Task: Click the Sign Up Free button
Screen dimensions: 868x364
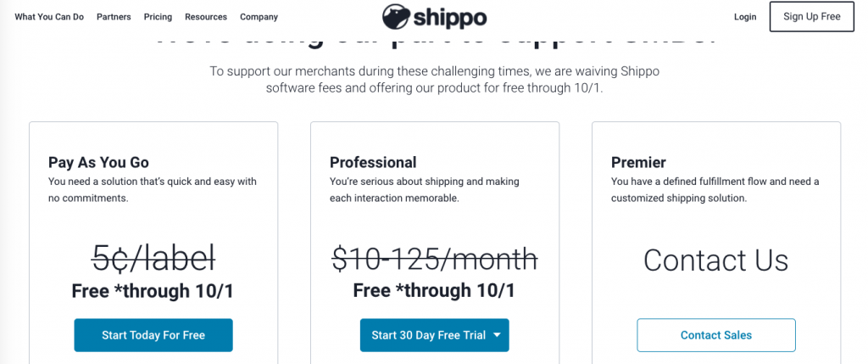Action: (811, 17)
